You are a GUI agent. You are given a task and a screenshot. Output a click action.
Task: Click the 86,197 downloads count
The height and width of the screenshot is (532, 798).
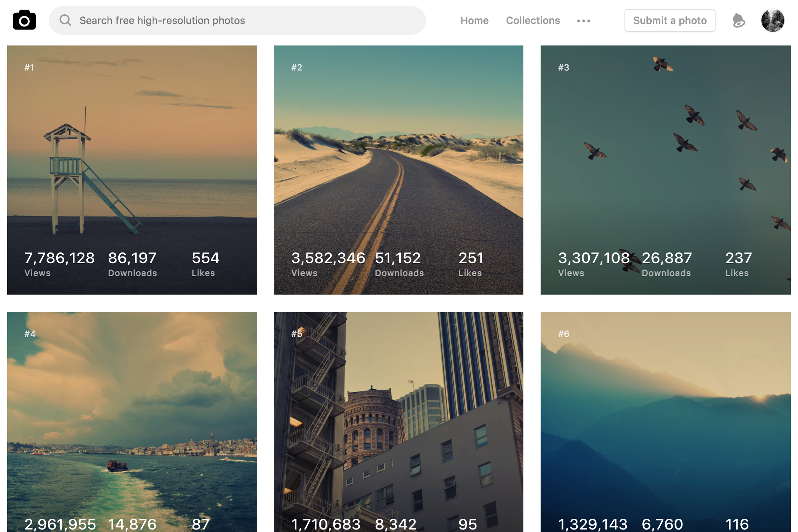[132, 258]
